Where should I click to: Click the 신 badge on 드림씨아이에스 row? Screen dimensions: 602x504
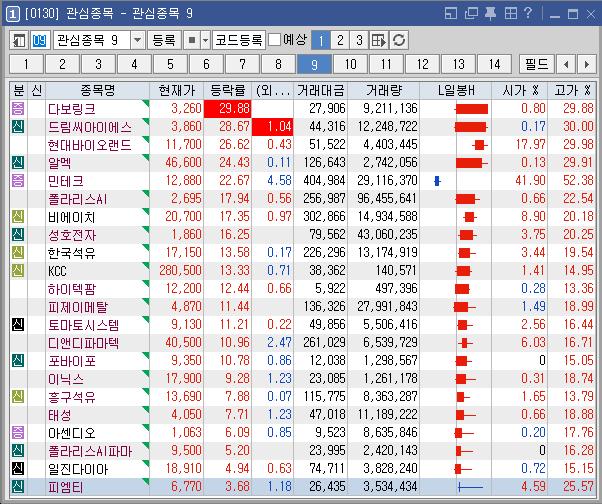point(18,126)
